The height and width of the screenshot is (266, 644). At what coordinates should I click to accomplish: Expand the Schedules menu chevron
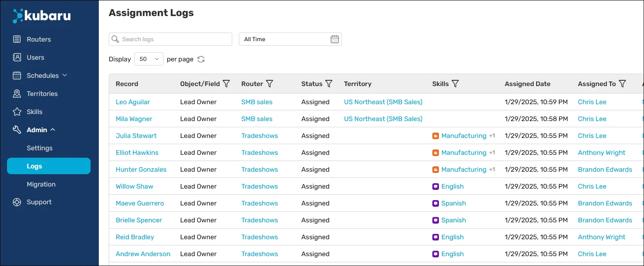tap(65, 75)
